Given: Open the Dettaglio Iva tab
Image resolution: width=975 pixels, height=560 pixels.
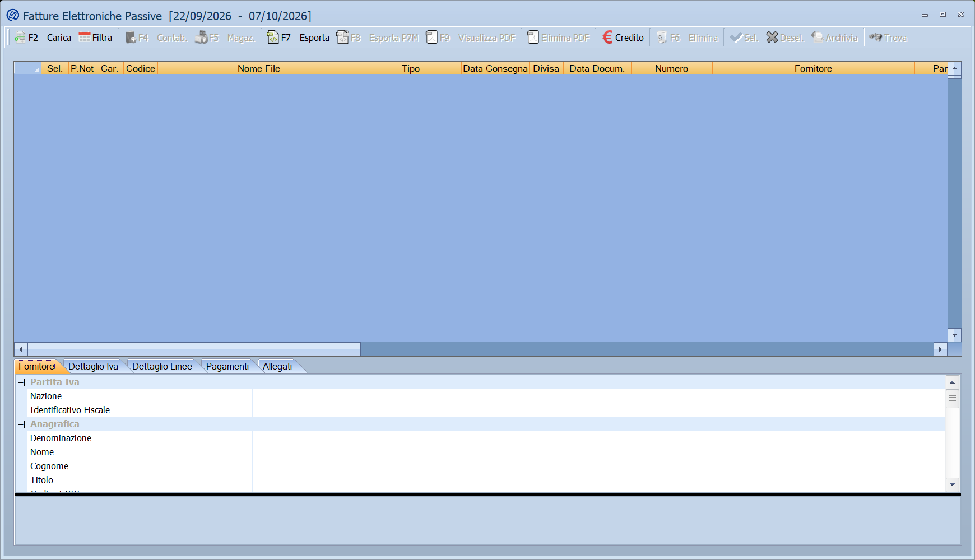Looking at the screenshot, I should 93,366.
